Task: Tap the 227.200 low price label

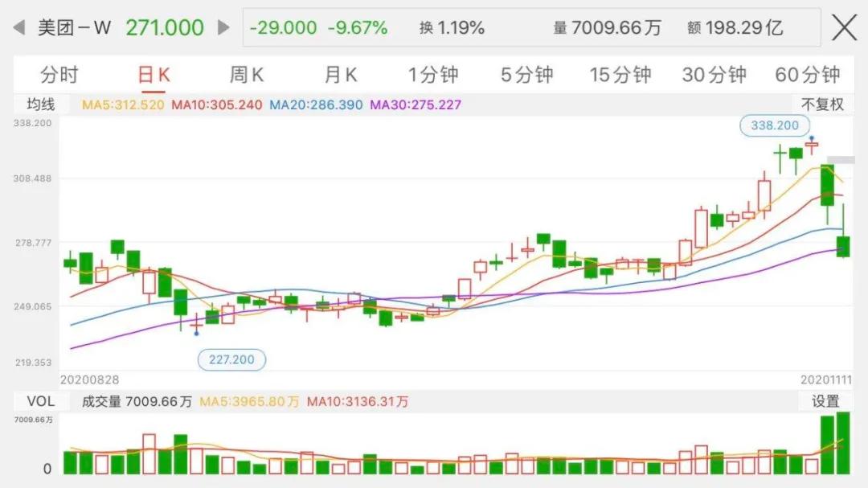Action: [x=231, y=359]
